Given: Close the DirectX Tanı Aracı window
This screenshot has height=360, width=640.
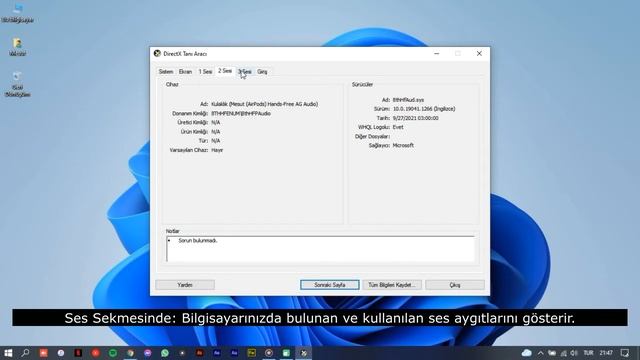Looking at the screenshot, I should coord(479,53).
